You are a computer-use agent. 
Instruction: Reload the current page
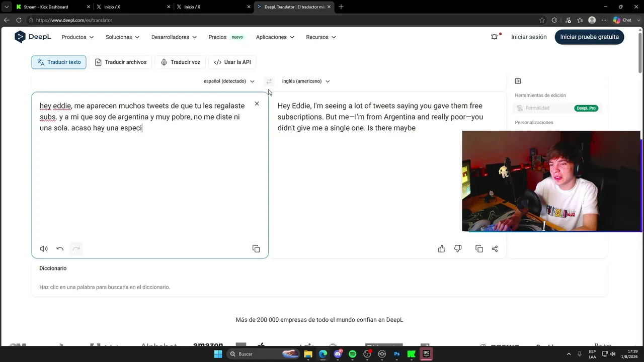click(x=19, y=20)
